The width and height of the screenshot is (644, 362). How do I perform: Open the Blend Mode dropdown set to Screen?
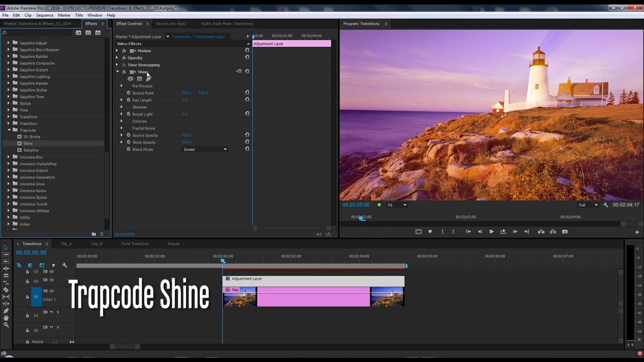point(205,149)
